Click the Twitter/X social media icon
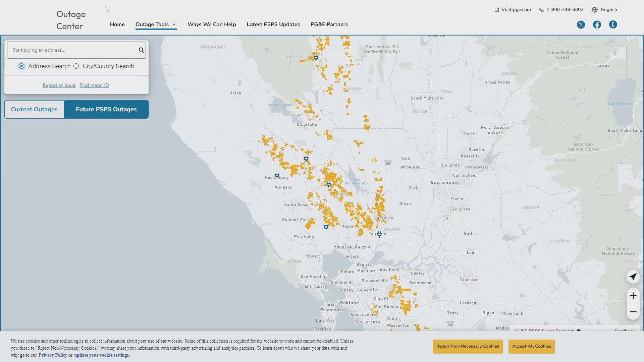 pos(581,24)
